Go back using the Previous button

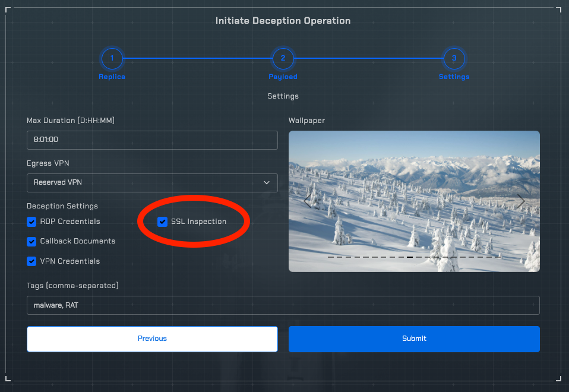click(152, 339)
